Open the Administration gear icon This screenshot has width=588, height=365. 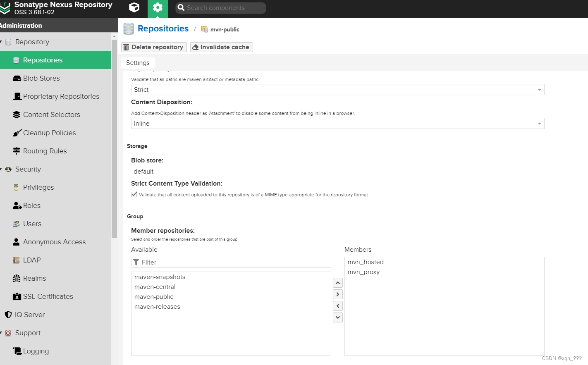(158, 7)
